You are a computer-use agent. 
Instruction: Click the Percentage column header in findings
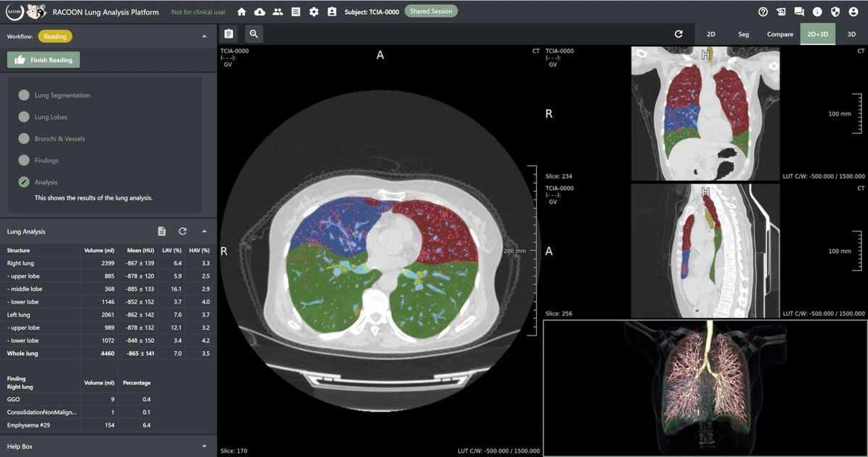[137, 383]
